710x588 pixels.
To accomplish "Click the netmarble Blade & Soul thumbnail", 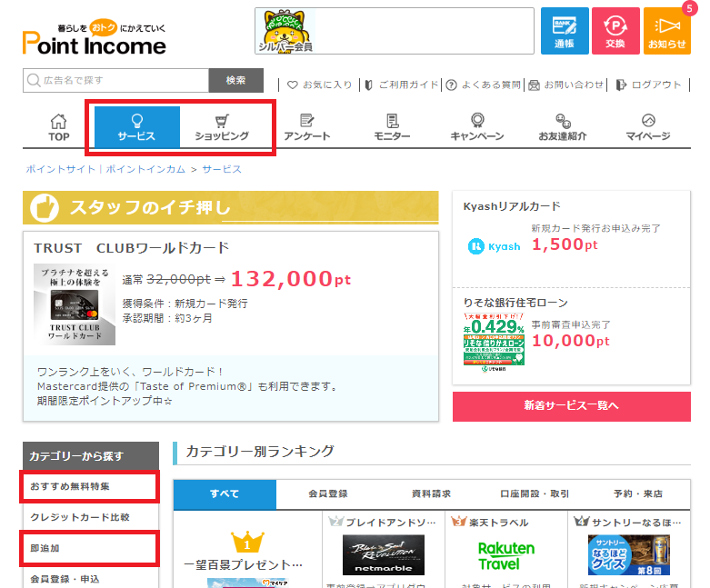I will coord(384,555).
